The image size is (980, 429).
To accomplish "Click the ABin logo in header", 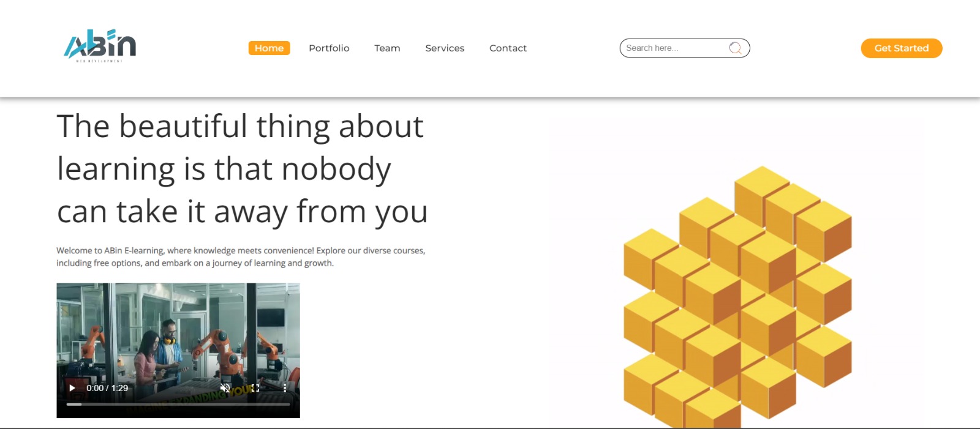I will 100,44.
